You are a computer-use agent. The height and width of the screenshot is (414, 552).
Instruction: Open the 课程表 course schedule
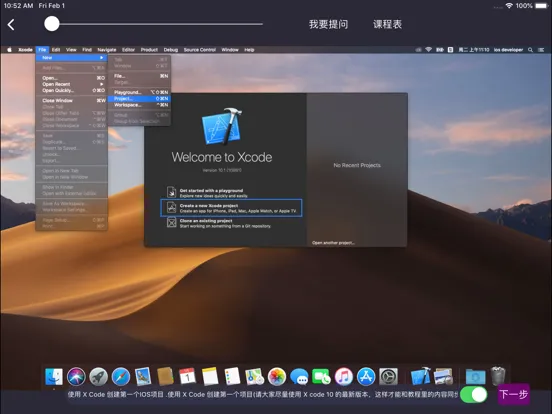[387, 24]
